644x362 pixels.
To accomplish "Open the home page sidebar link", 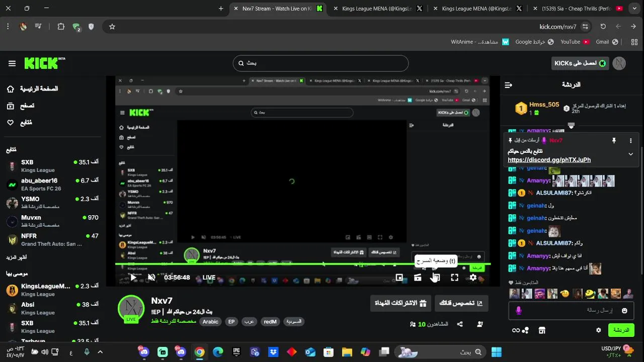I will pyautogui.click(x=32, y=89).
